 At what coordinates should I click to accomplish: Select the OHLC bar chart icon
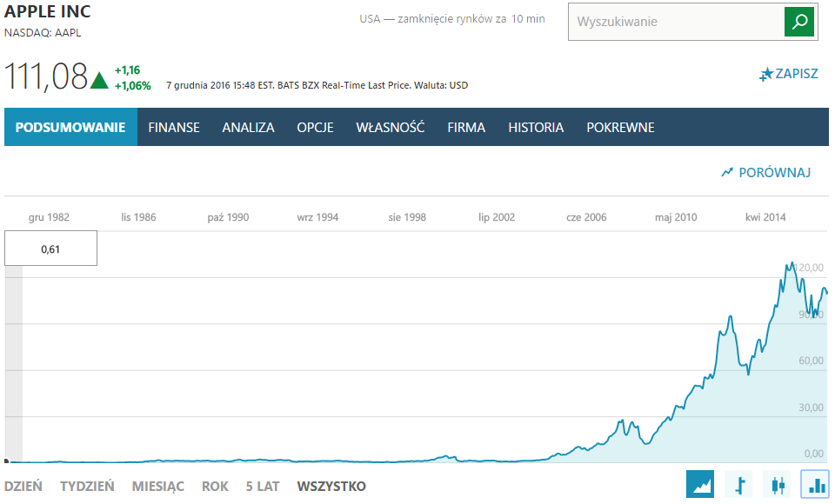tap(739, 484)
